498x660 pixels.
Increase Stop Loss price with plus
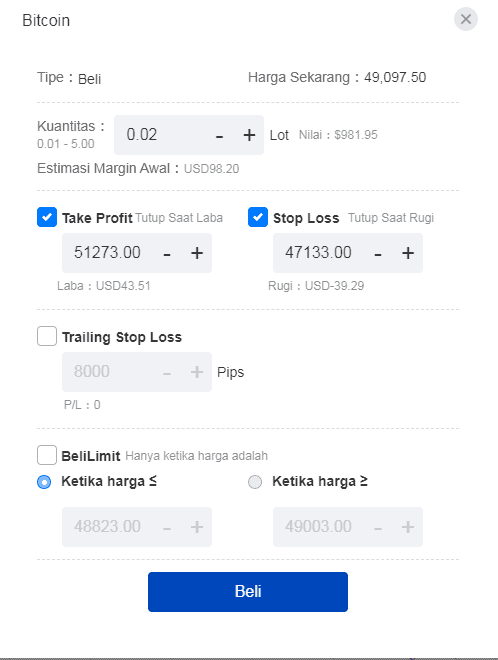[408, 253]
